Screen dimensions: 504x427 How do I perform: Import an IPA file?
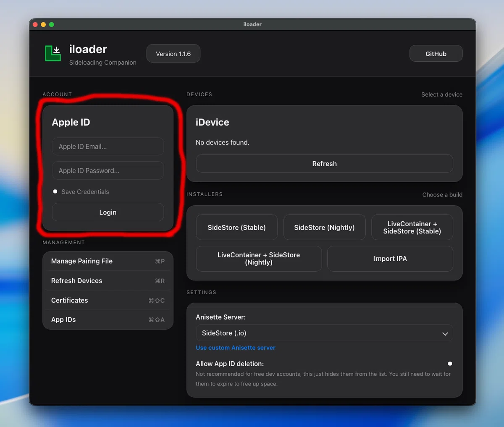[390, 259]
